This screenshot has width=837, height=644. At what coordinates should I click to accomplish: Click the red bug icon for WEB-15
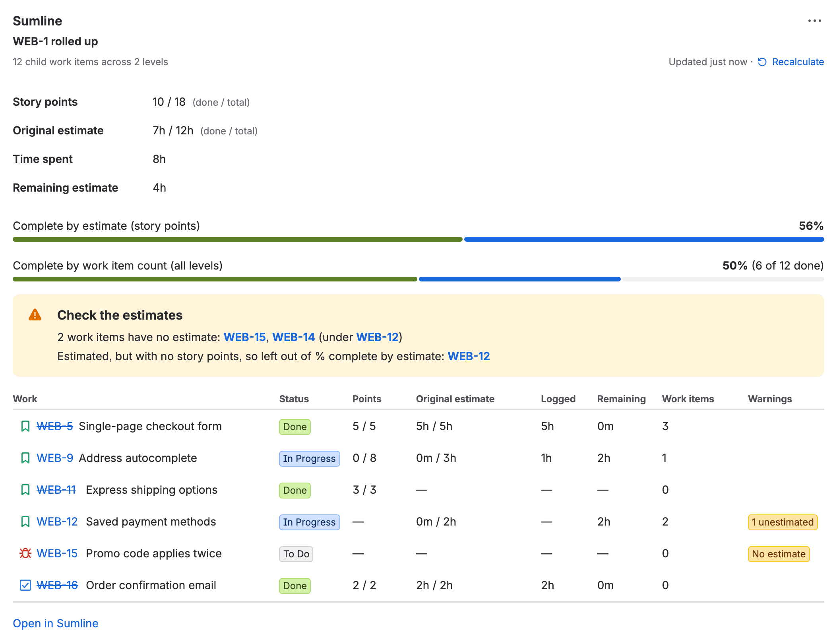coord(25,553)
